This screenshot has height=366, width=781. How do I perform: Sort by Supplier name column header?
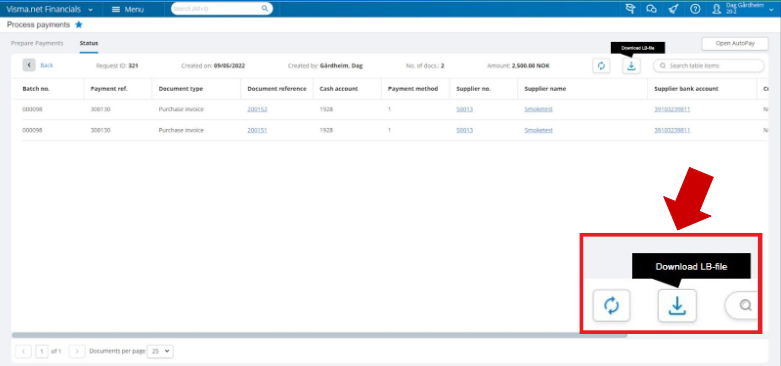[545, 89]
